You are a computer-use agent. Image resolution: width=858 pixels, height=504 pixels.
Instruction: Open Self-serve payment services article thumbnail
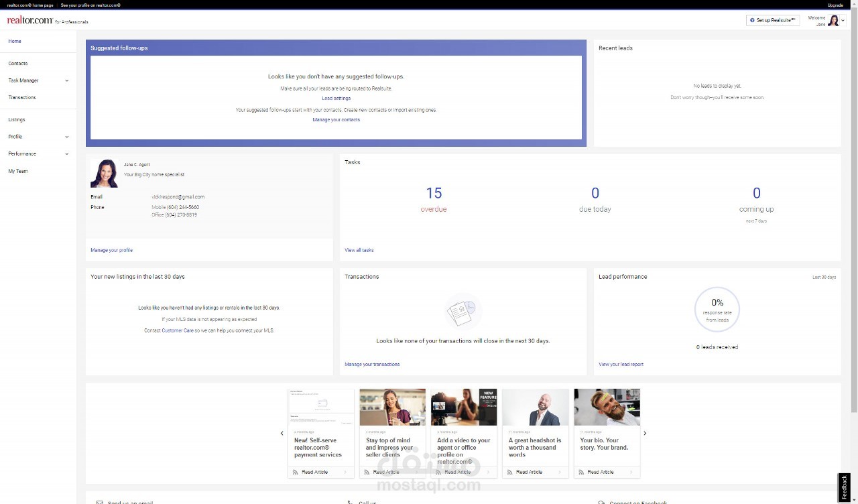point(321,407)
